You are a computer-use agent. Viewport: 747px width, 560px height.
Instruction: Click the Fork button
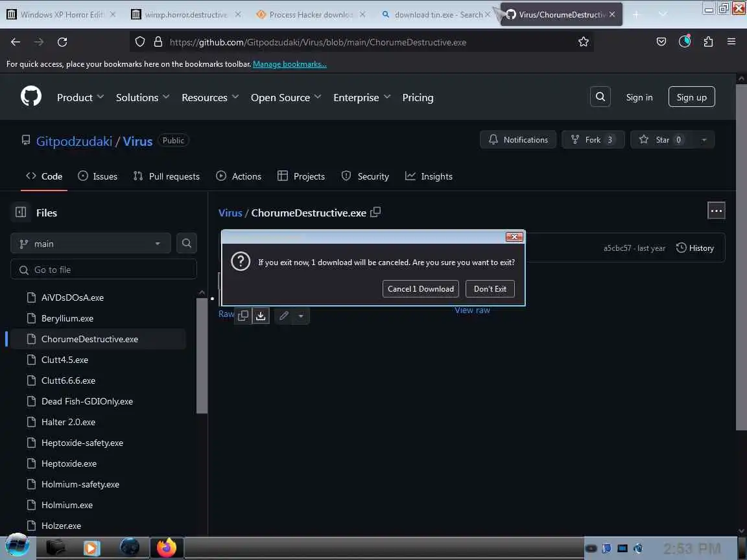coord(593,139)
